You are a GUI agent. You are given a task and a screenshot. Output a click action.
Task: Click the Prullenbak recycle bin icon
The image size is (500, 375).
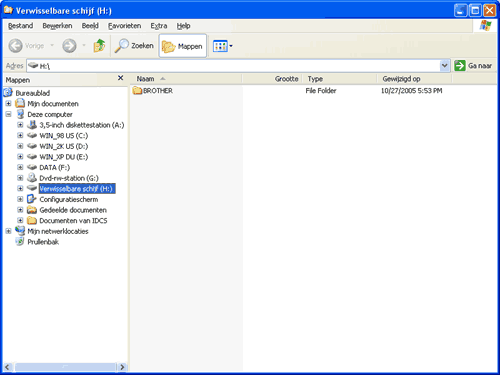click(20, 242)
